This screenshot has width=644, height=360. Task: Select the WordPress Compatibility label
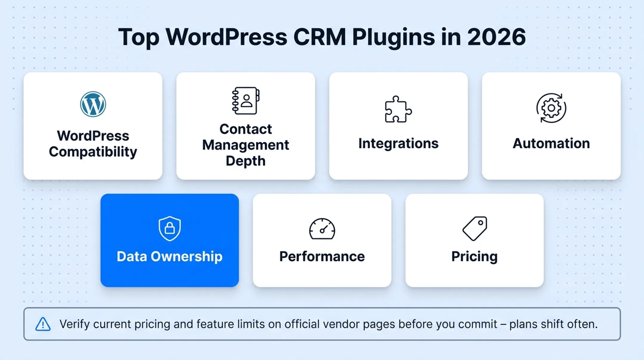(93, 144)
